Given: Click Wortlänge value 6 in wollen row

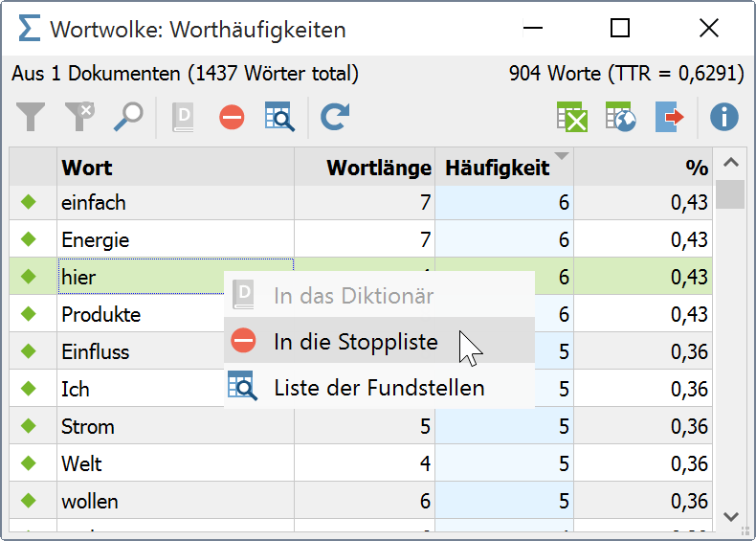Looking at the screenshot, I should [x=425, y=502].
